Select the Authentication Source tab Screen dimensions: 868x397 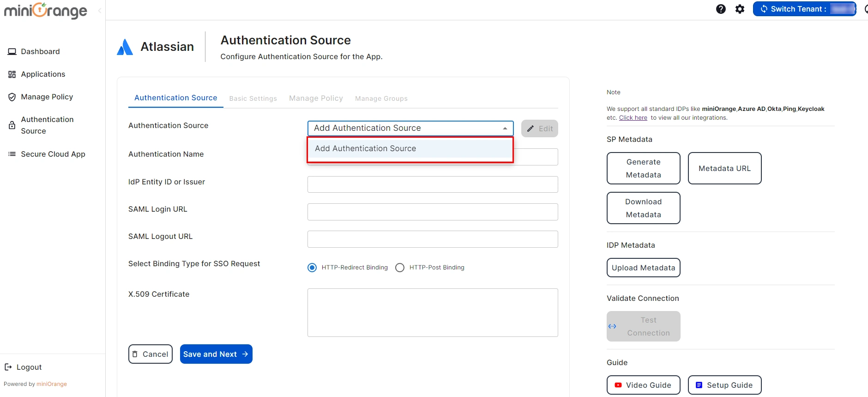pos(176,98)
